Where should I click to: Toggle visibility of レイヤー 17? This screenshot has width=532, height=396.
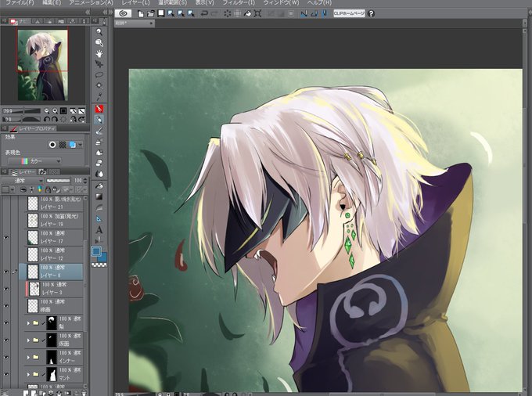[x=5, y=238]
